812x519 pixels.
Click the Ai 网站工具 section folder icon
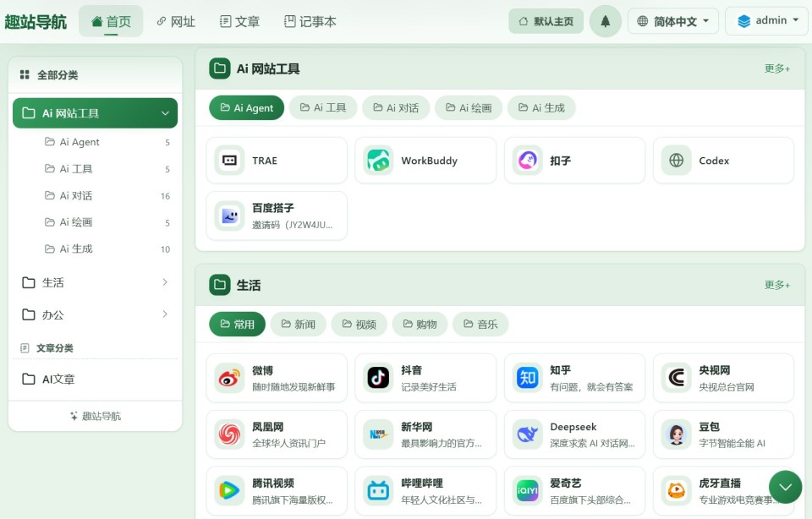point(220,68)
